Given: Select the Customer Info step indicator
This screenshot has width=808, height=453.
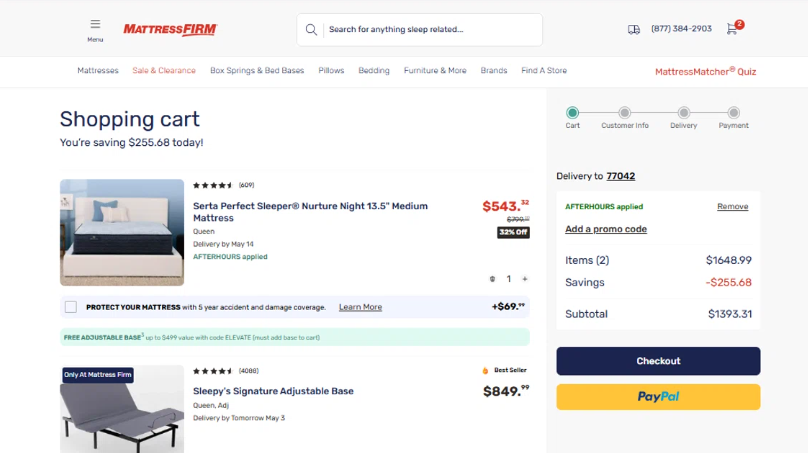Looking at the screenshot, I should (x=625, y=113).
